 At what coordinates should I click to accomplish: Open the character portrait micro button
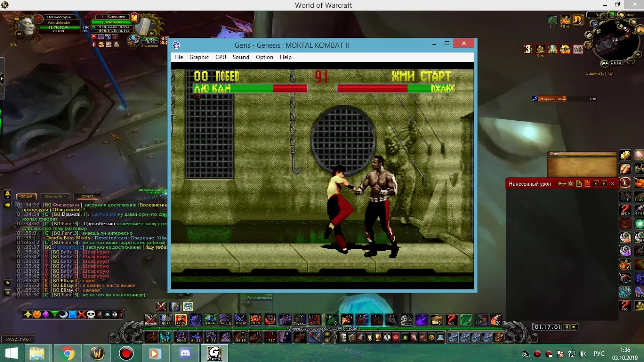click(342, 337)
